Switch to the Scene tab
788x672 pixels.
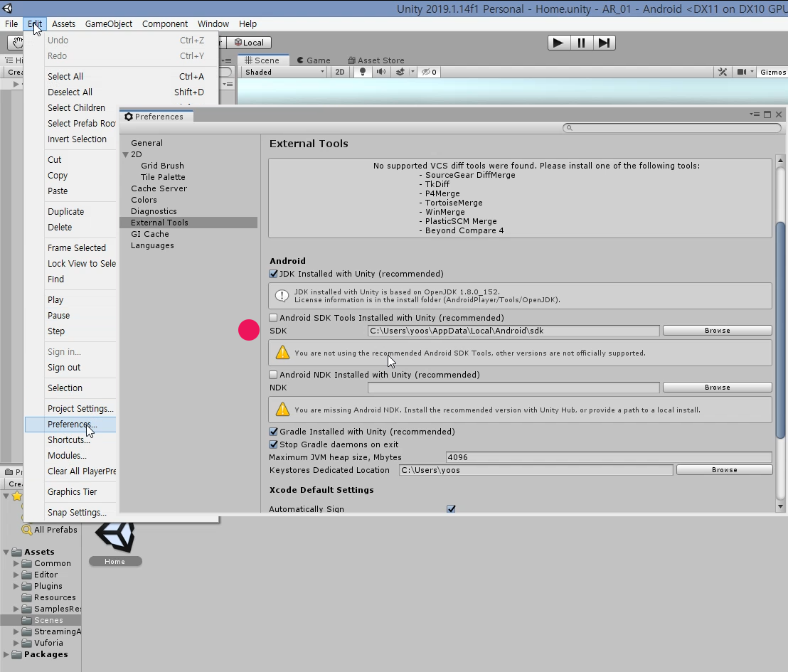click(262, 60)
